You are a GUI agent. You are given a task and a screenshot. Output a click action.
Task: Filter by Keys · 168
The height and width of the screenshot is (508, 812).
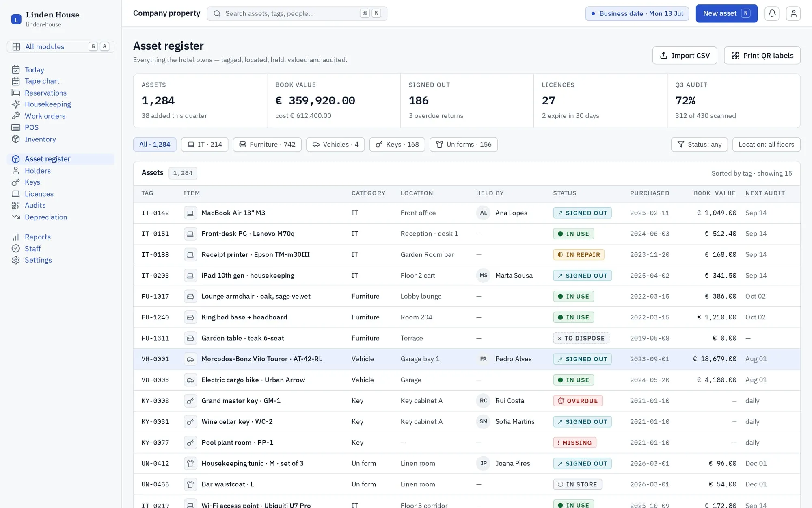point(397,145)
